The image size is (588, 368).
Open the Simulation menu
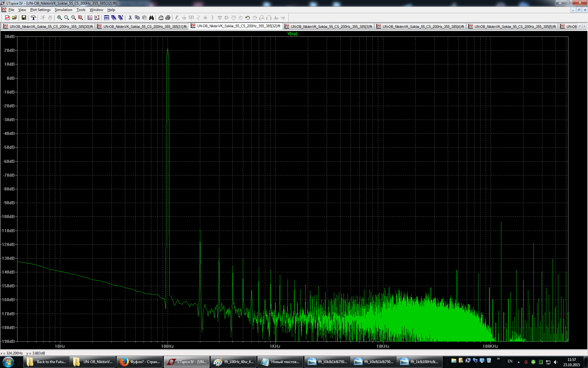click(63, 10)
